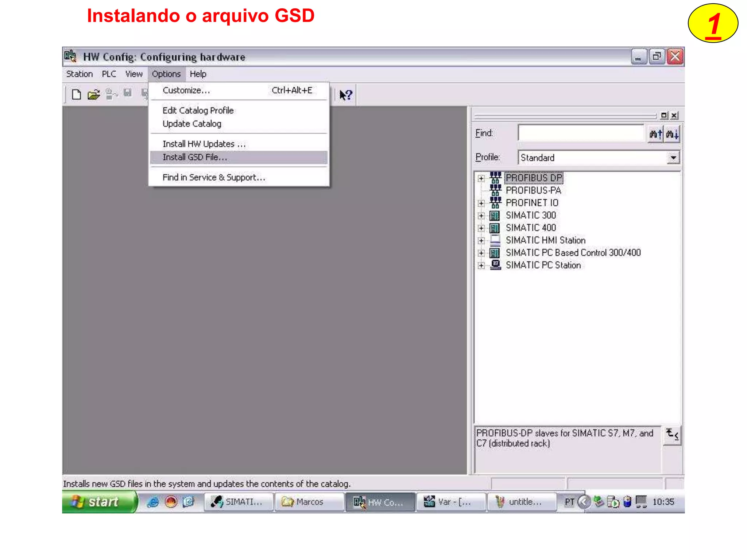Expand the SIMATIC 300 tree node

[x=481, y=216]
